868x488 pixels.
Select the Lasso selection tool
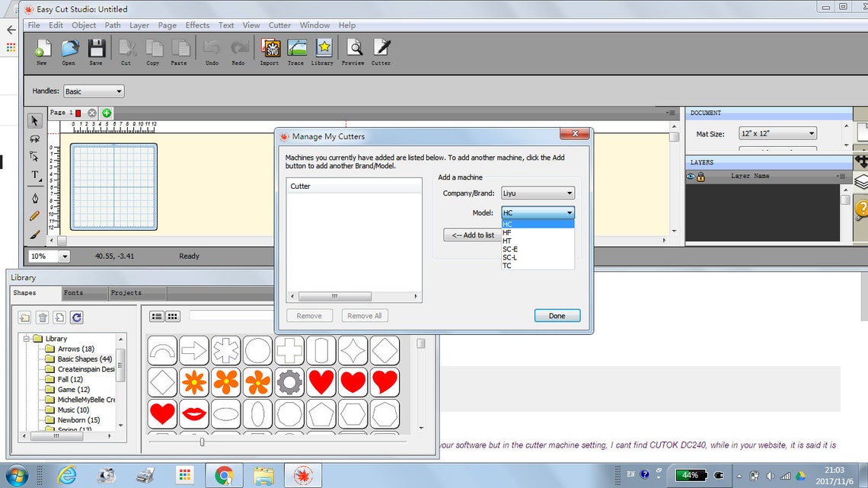(x=34, y=140)
